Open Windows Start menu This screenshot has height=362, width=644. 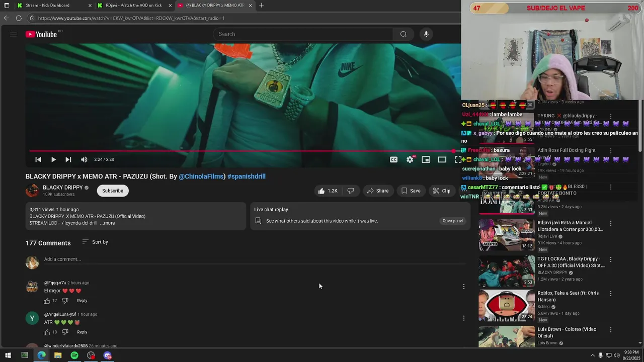click(x=8, y=355)
